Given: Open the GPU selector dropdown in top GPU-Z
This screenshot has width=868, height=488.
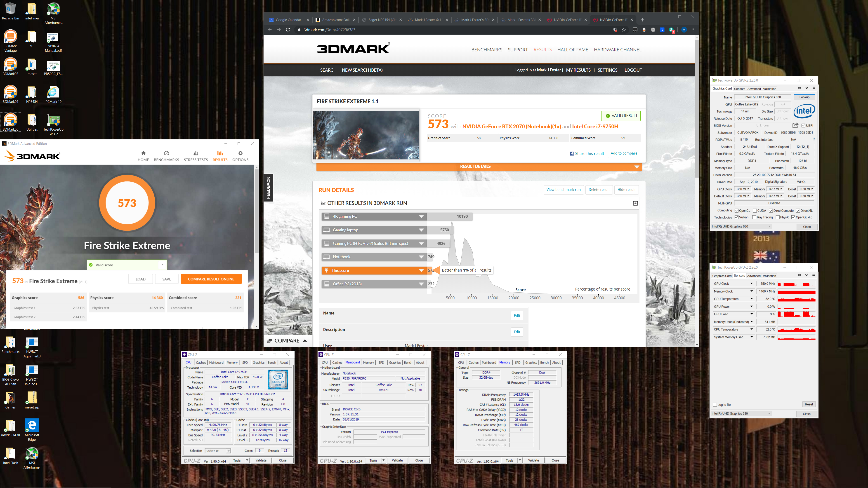Looking at the screenshot, I should (x=741, y=226).
